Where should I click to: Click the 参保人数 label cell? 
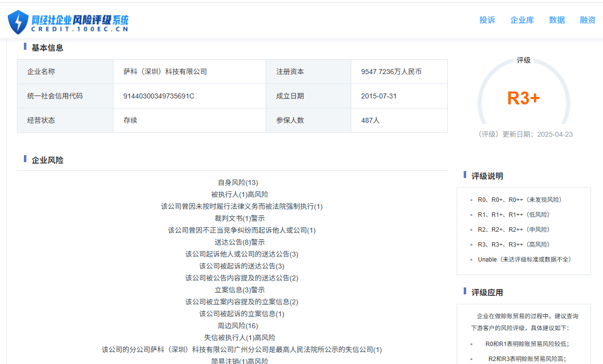[308, 120]
